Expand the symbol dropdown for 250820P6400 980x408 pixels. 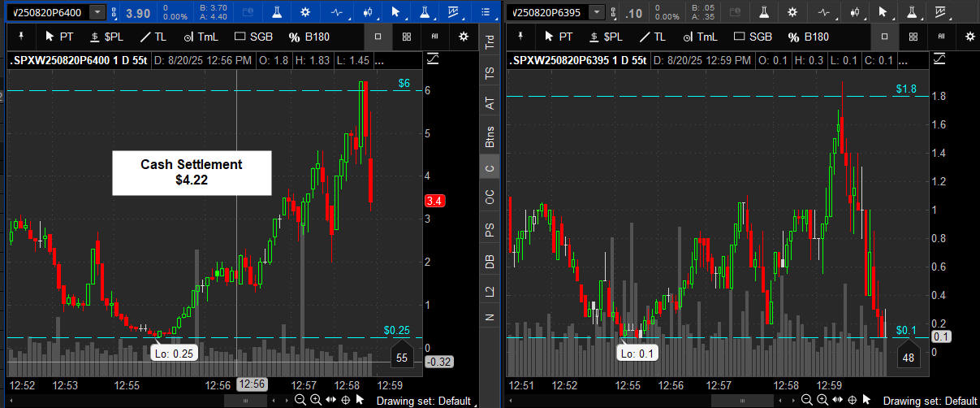pos(97,12)
